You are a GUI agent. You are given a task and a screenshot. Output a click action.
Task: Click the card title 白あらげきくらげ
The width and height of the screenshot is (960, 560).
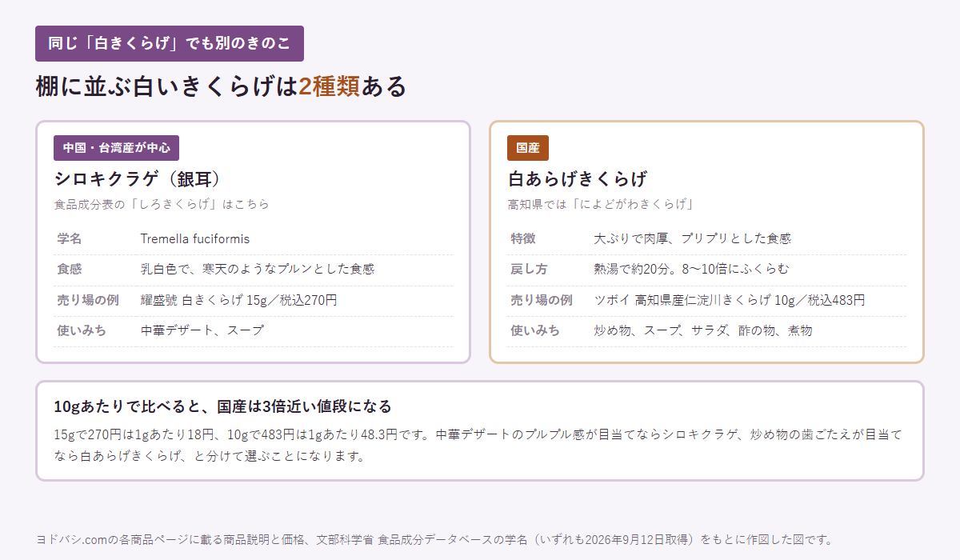tap(578, 178)
